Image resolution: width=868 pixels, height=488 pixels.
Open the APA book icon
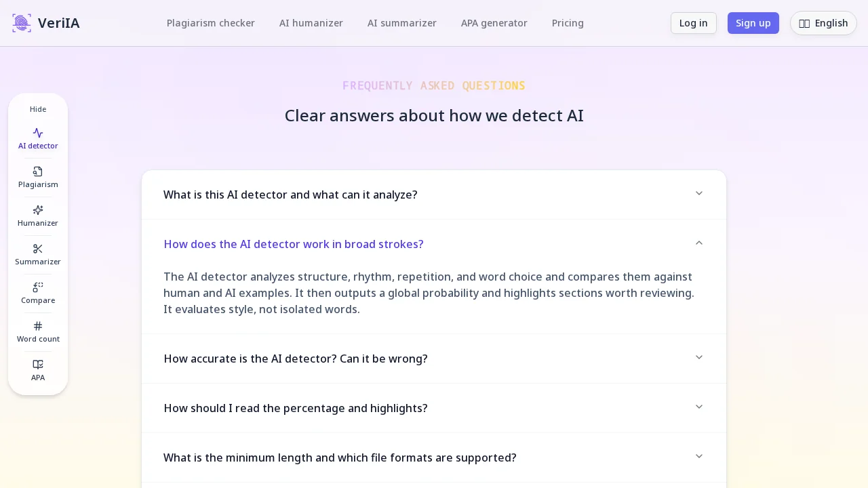click(38, 365)
